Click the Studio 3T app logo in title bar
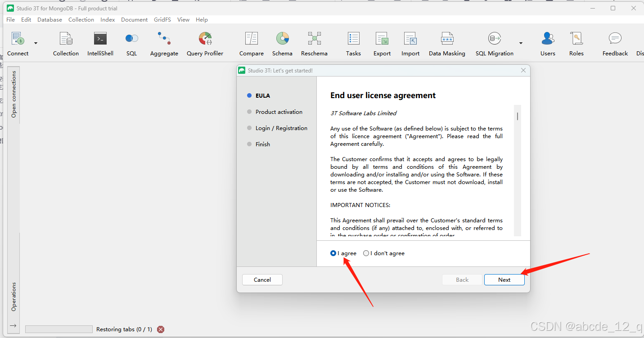 pos(10,8)
